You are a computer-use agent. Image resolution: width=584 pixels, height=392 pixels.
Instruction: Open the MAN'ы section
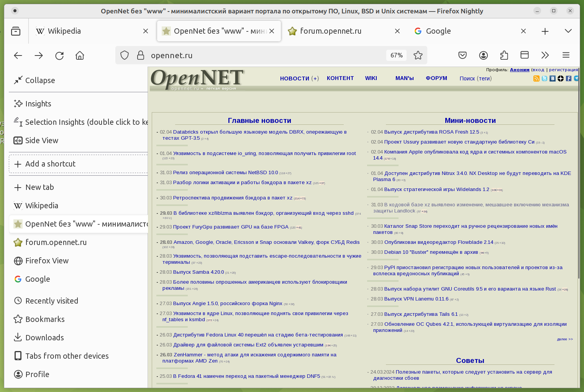point(405,78)
